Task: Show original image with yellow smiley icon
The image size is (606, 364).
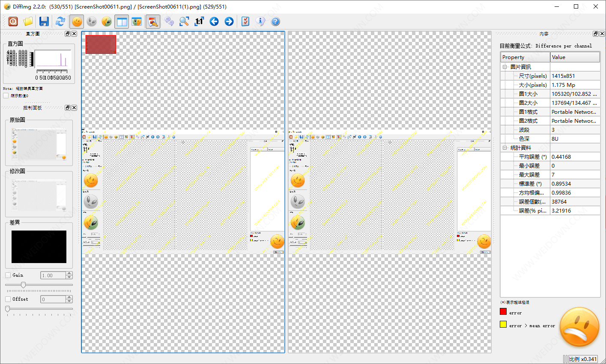Action: click(77, 21)
